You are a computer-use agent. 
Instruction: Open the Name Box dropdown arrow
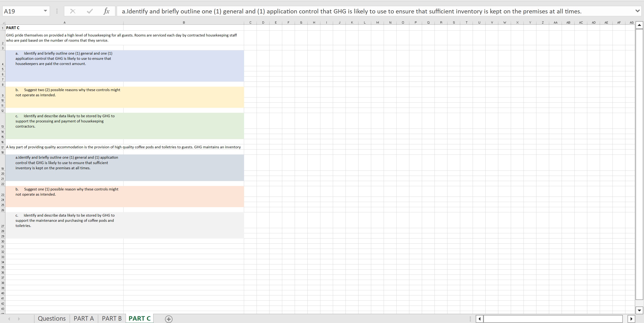(45, 11)
